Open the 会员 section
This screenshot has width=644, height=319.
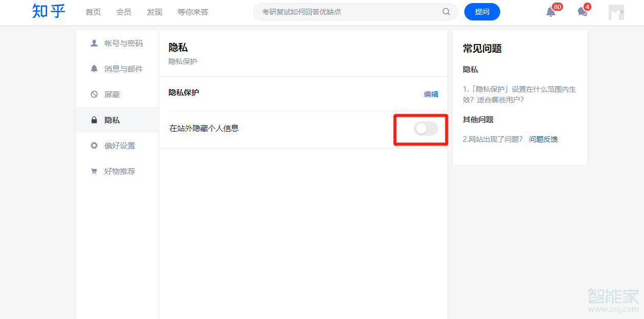123,12
